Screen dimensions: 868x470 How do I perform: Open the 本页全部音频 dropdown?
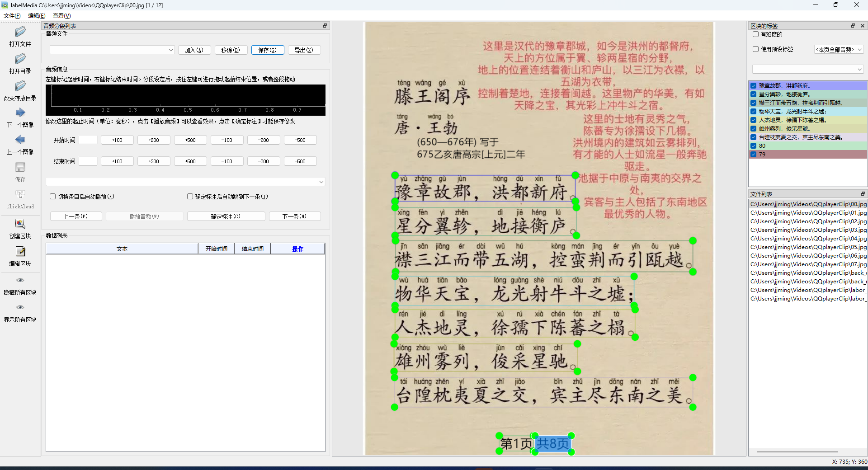(x=839, y=49)
